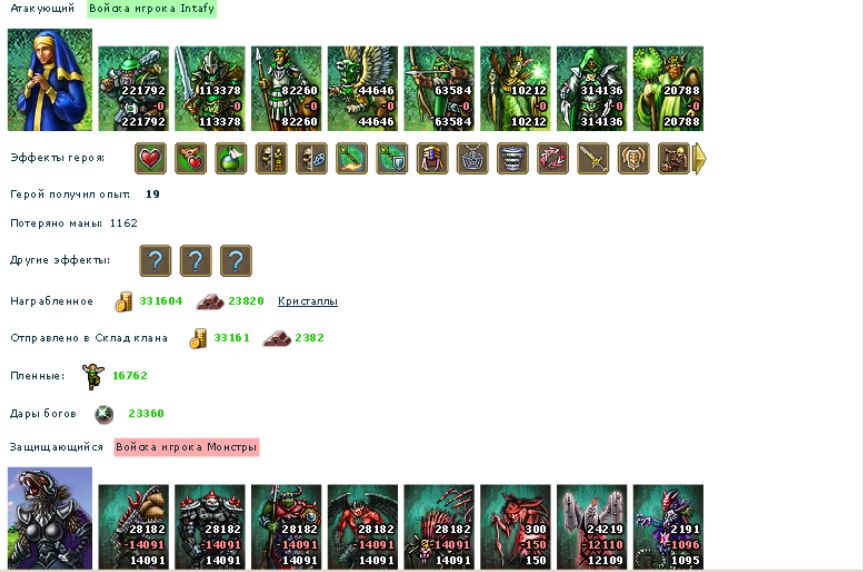Select the winged shield effect icon
The width and height of the screenshot is (864, 572).
pos(633,159)
